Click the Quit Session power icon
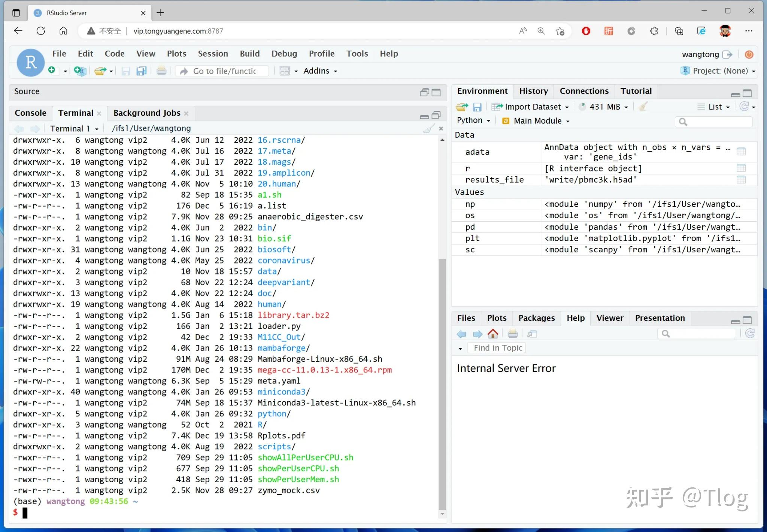The height and width of the screenshot is (532, 767). 749,55
